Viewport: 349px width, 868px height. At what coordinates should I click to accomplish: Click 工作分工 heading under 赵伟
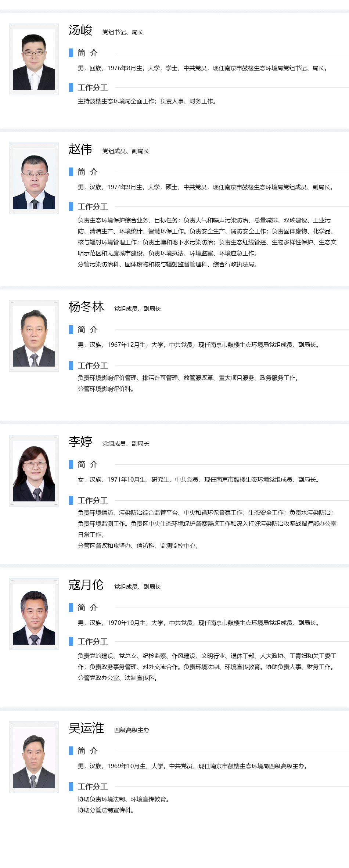click(93, 206)
